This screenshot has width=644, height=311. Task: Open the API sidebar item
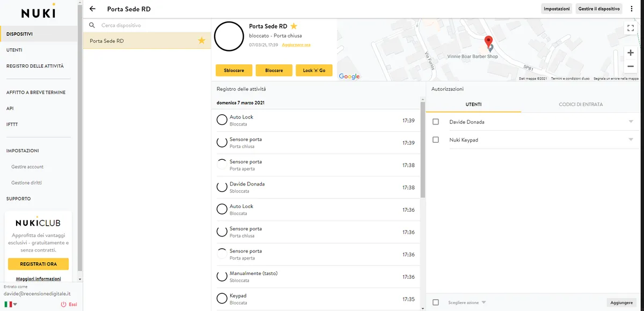point(10,108)
